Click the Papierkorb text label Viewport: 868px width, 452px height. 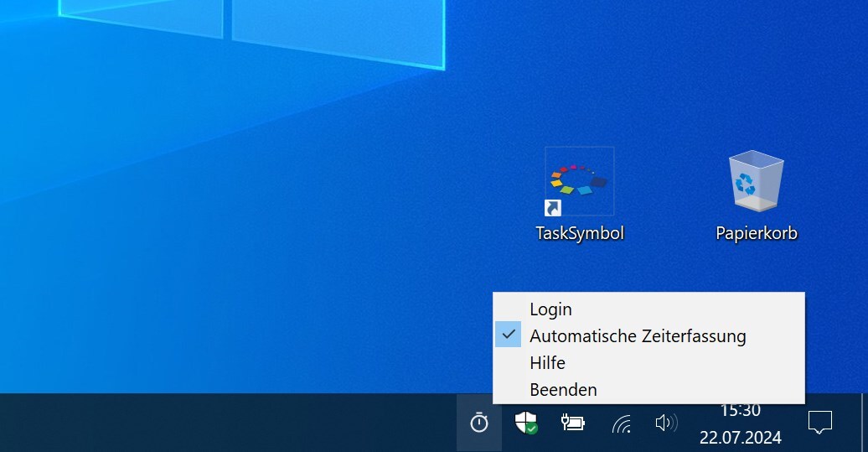point(756,233)
